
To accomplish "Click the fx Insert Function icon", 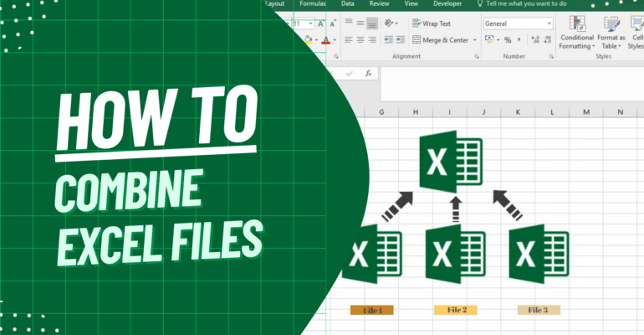I will point(368,73).
